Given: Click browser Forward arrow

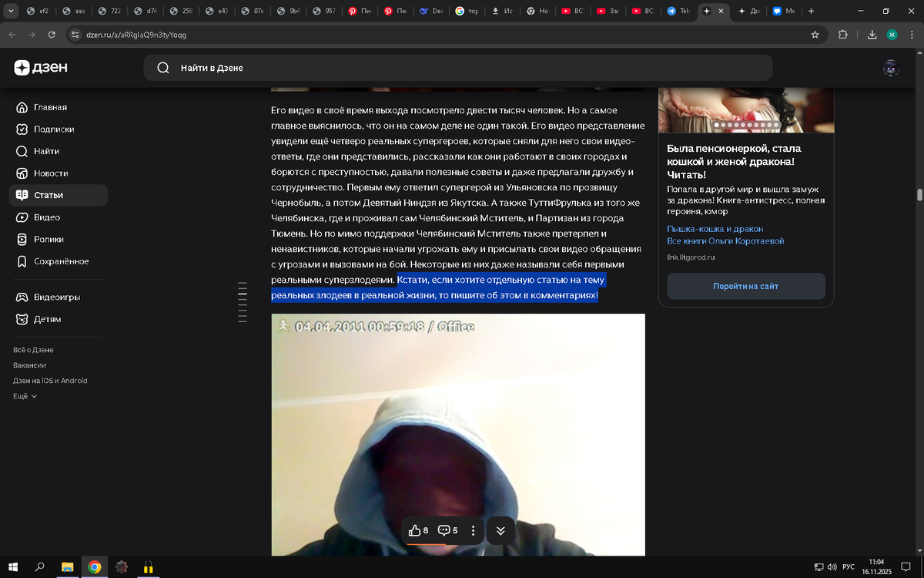Looking at the screenshot, I should coord(32,35).
